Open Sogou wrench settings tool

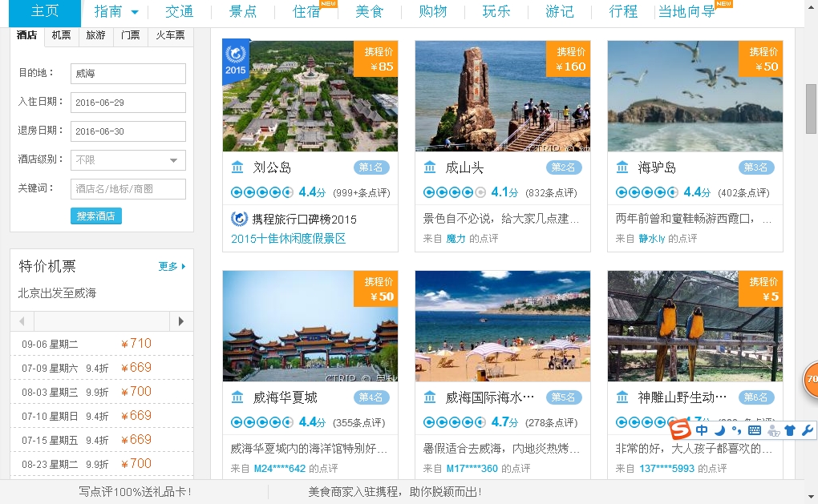pyautogui.click(x=807, y=430)
